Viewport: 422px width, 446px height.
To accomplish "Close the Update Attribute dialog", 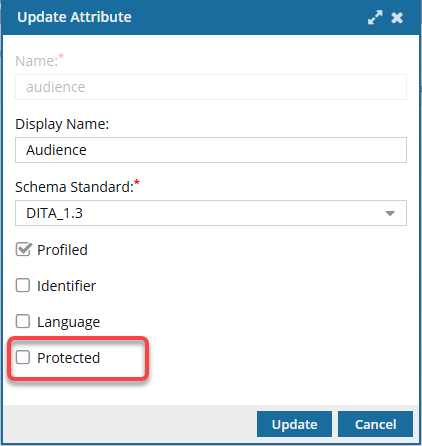I will pyautogui.click(x=397, y=18).
